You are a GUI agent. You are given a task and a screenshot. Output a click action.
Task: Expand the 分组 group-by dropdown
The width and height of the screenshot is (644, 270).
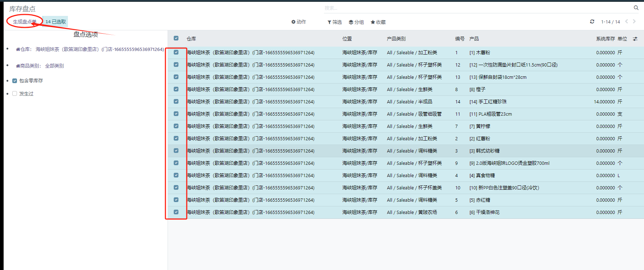[356, 22]
